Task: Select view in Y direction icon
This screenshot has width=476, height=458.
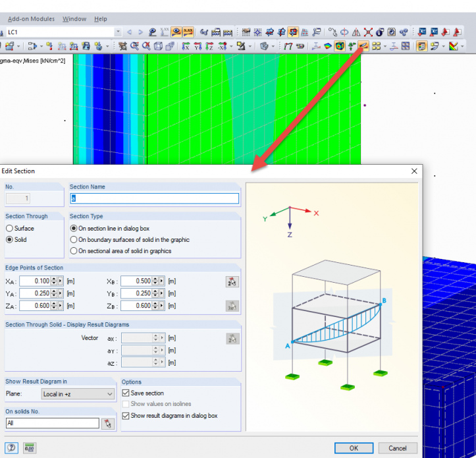Action: click(x=198, y=46)
